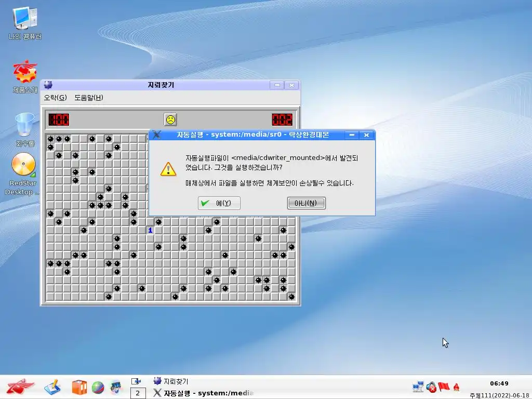This screenshot has width=532, height=399.
Task: Click the show desktop icon above pager
Action: [x=137, y=381]
